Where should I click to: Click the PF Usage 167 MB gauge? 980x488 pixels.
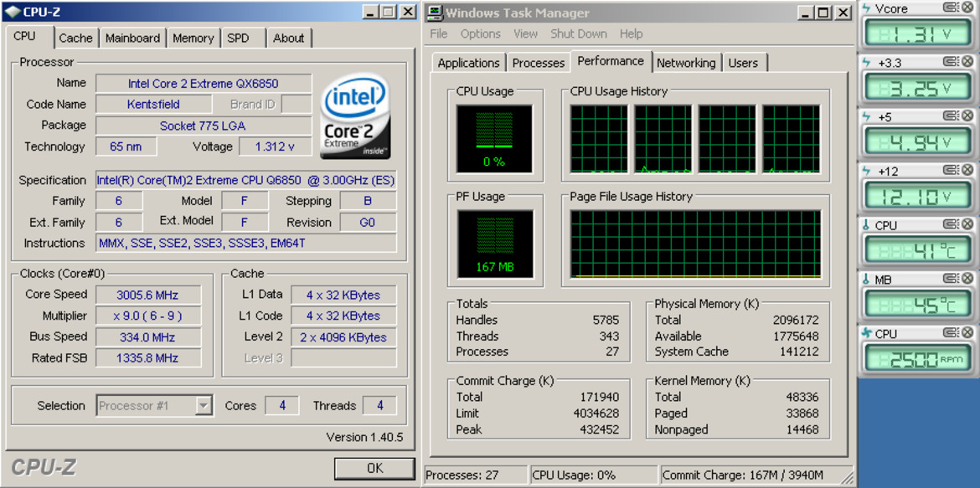[496, 244]
